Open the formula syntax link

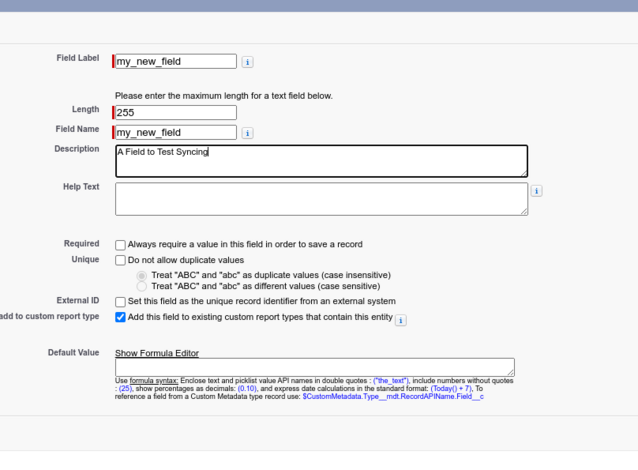[154, 381]
